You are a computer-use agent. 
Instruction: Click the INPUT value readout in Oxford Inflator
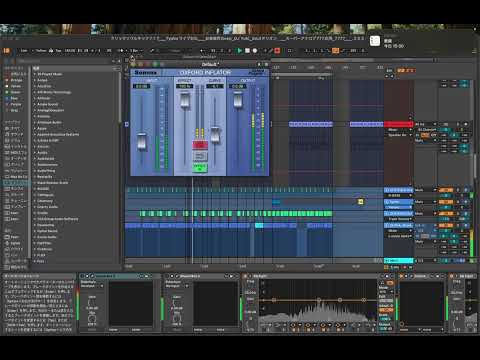pos(142,86)
